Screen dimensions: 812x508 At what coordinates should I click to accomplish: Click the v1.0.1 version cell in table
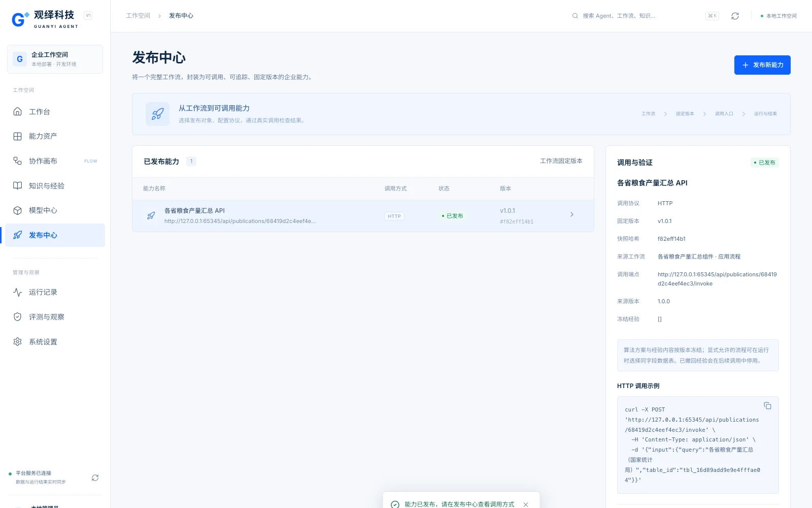coord(507,210)
